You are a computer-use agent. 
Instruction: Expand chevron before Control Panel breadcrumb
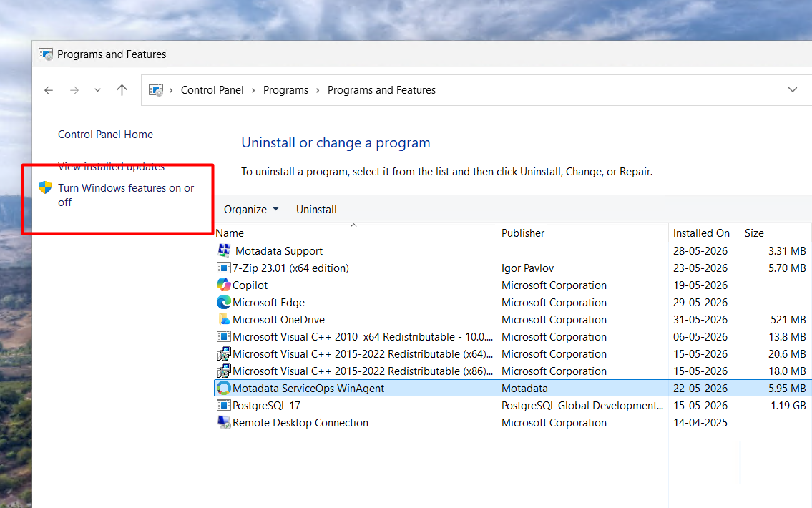point(171,90)
